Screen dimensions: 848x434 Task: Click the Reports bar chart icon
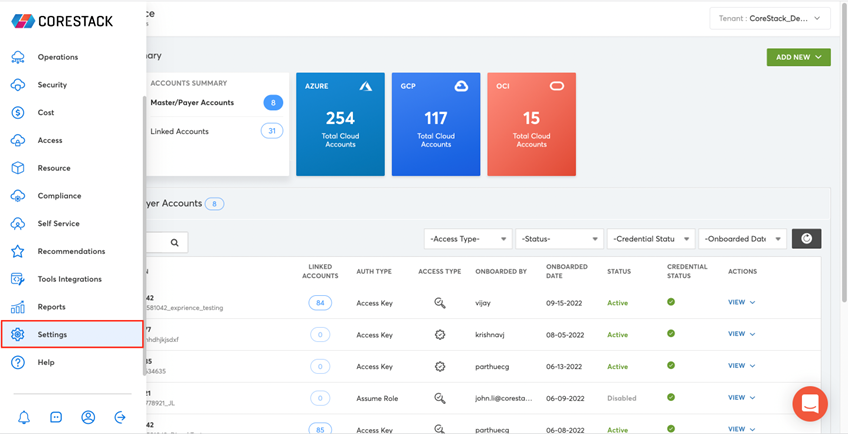[x=18, y=307]
